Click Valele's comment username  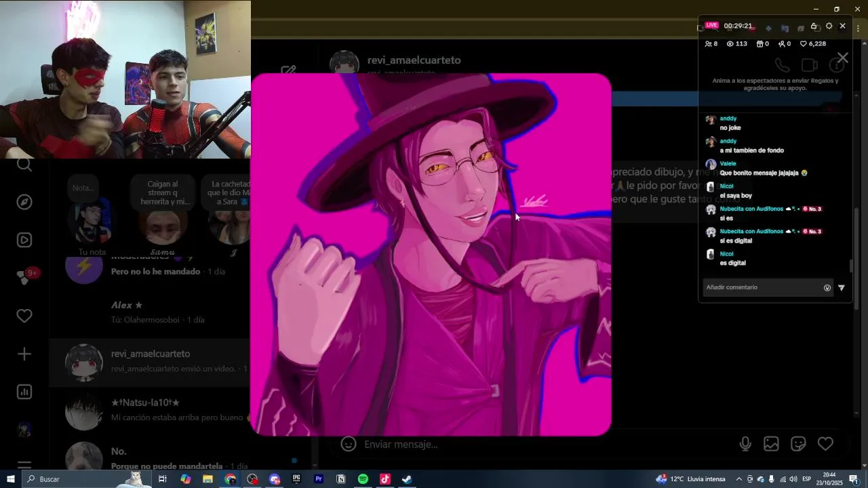728,163
